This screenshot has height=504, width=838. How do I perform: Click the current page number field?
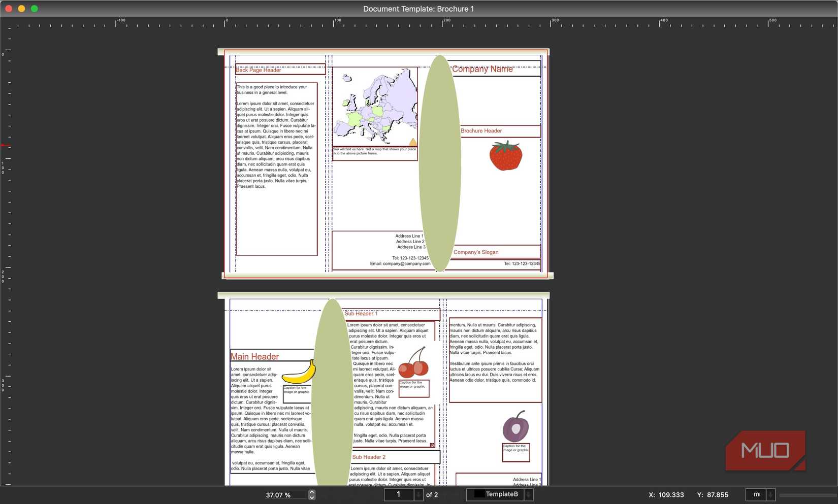pos(399,494)
